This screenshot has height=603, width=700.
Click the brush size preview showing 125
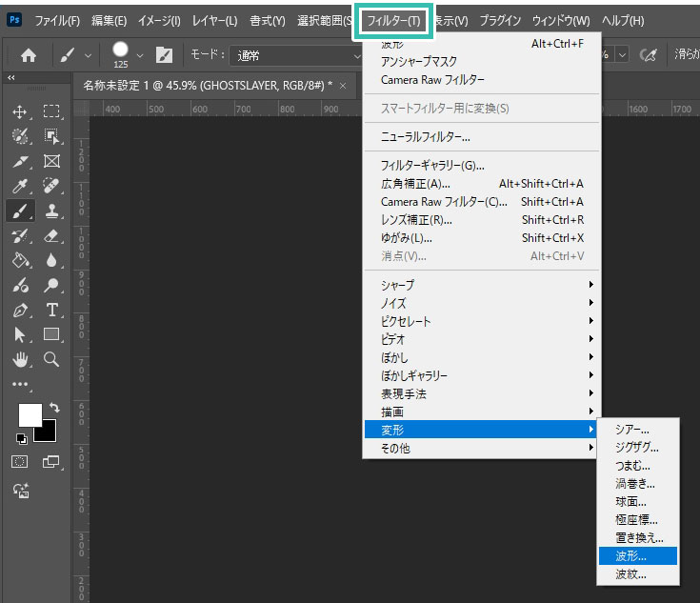coord(121,54)
